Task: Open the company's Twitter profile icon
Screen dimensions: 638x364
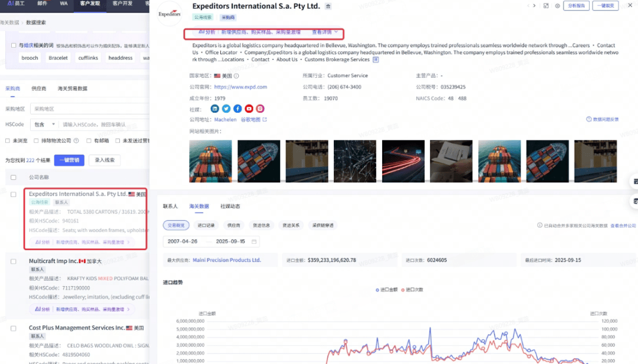Action: click(226, 109)
